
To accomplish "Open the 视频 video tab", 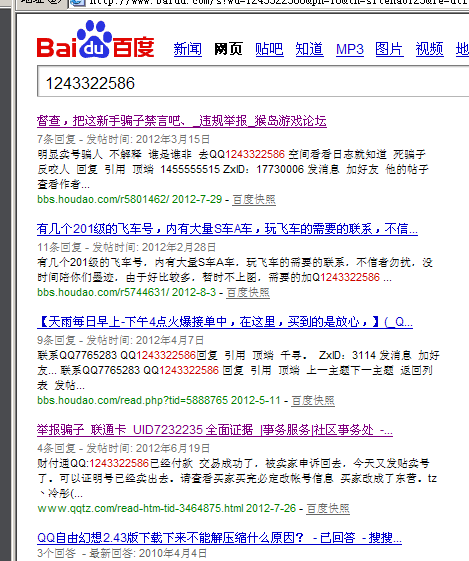I will pos(430,49).
